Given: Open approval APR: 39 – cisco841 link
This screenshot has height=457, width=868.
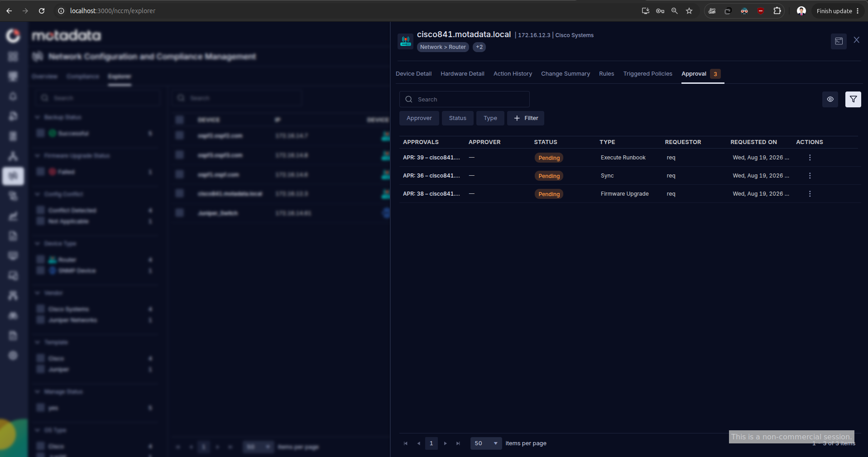Looking at the screenshot, I should (x=431, y=158).
